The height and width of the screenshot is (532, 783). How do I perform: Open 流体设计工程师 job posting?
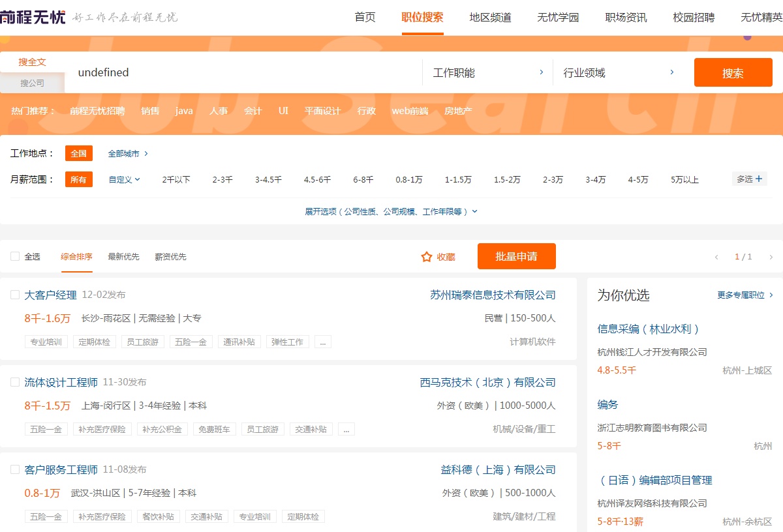[61, 383]
